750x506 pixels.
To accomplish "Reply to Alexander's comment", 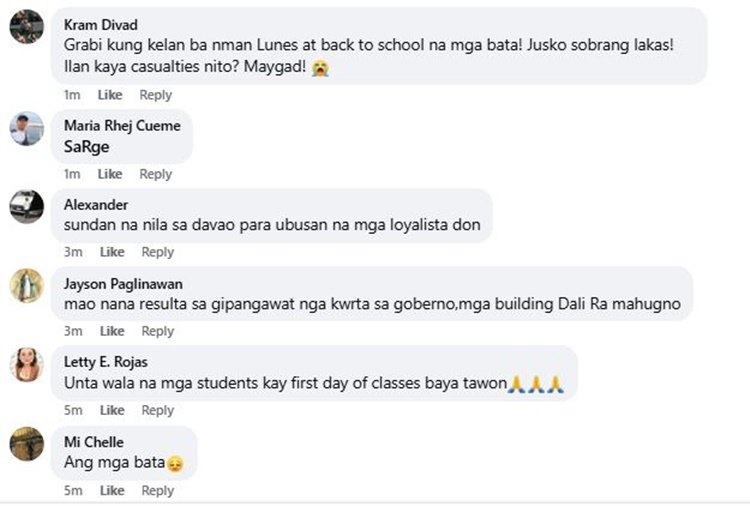I will (x=157, y=252).
